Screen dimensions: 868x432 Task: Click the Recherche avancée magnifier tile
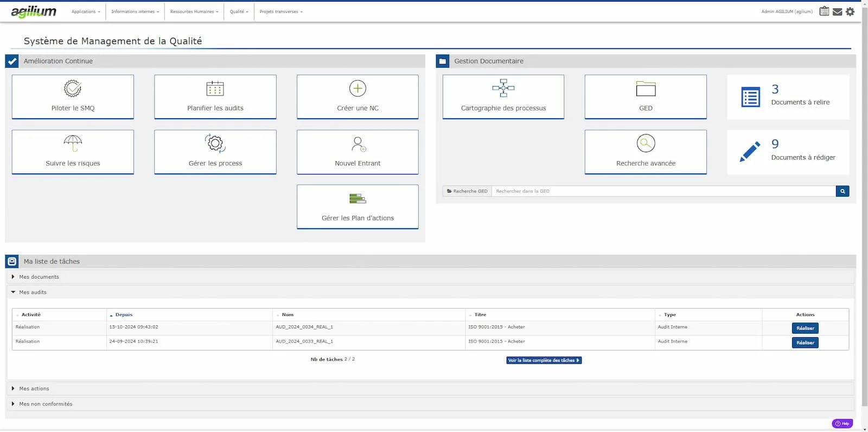(646, 152)
